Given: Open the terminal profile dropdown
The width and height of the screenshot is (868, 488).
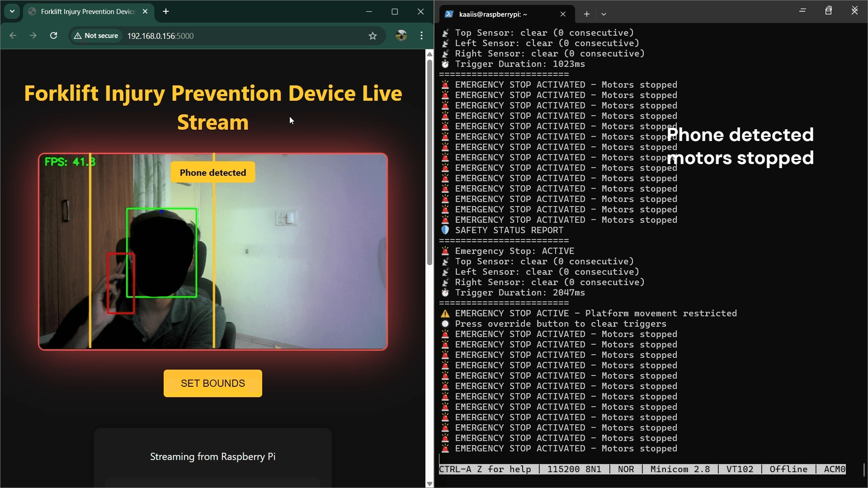Looking at the screenshot, I should (x=604, y=14).
